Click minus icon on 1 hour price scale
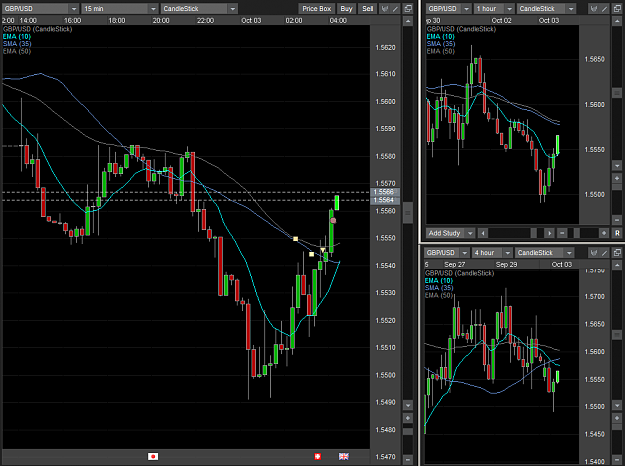This screenshot has width=625, height=466. click(617, 220)
